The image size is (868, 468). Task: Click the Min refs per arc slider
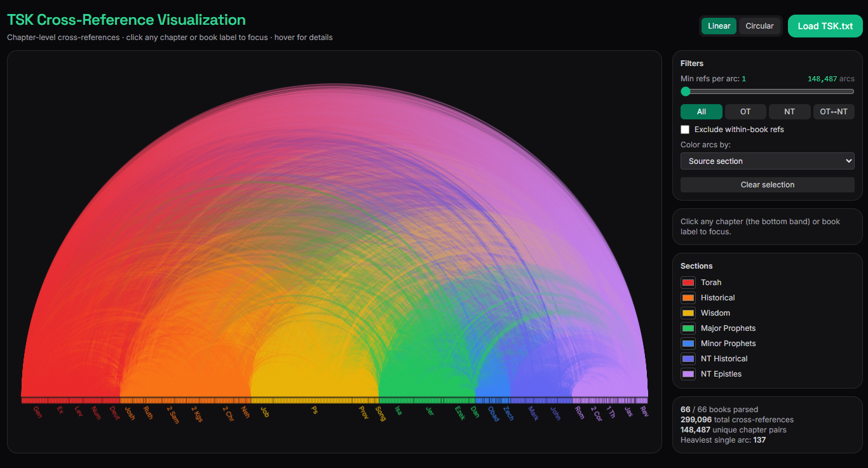tap(767, 91)
